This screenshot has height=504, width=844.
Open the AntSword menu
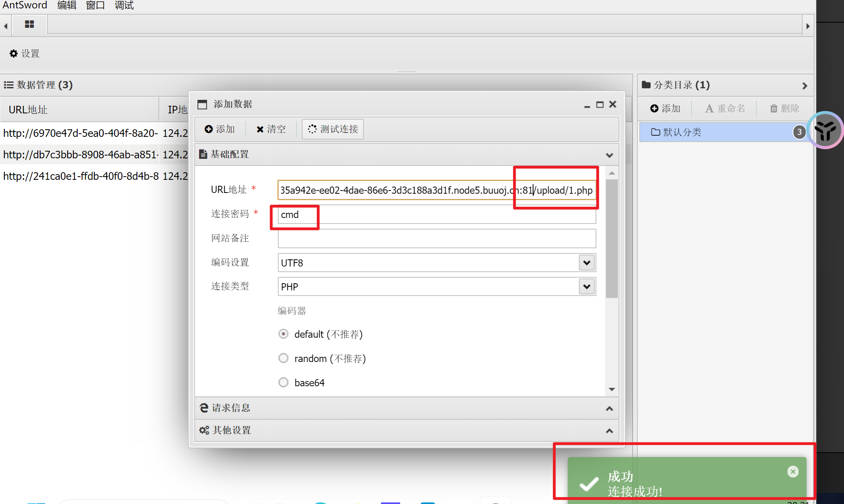point(25,5)
